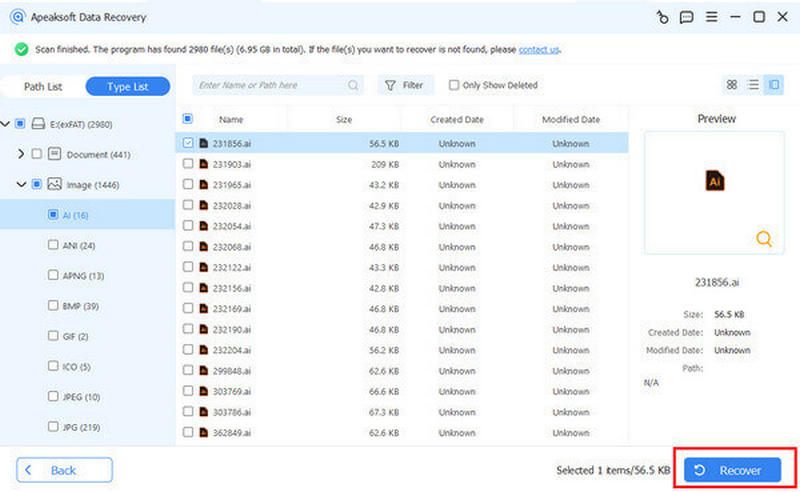Collapse the E:(exFAT) drive node

click(6, 124)
